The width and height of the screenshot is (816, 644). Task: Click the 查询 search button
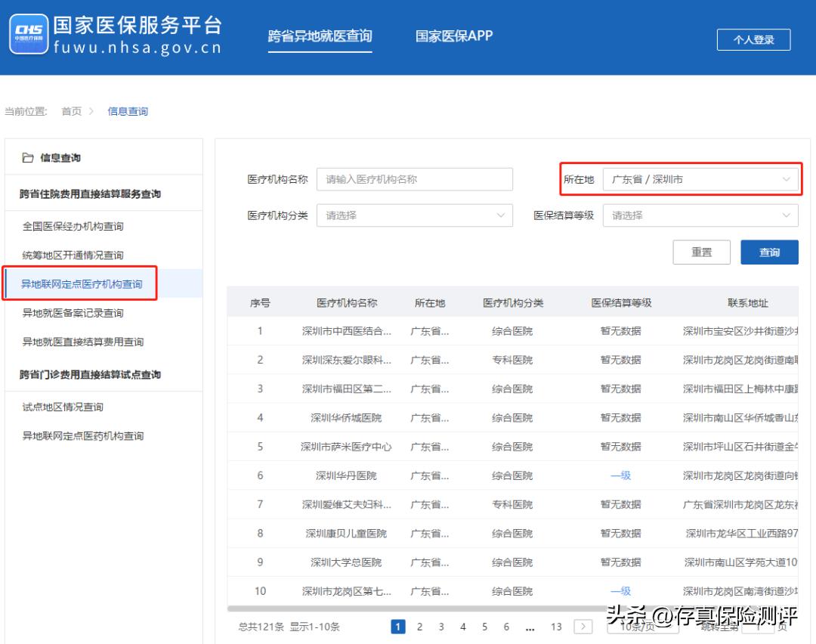click(x=769, y=252)
